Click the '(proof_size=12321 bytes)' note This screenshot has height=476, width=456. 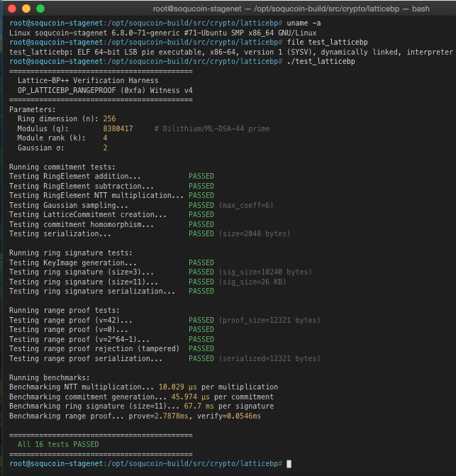point(269,320)
